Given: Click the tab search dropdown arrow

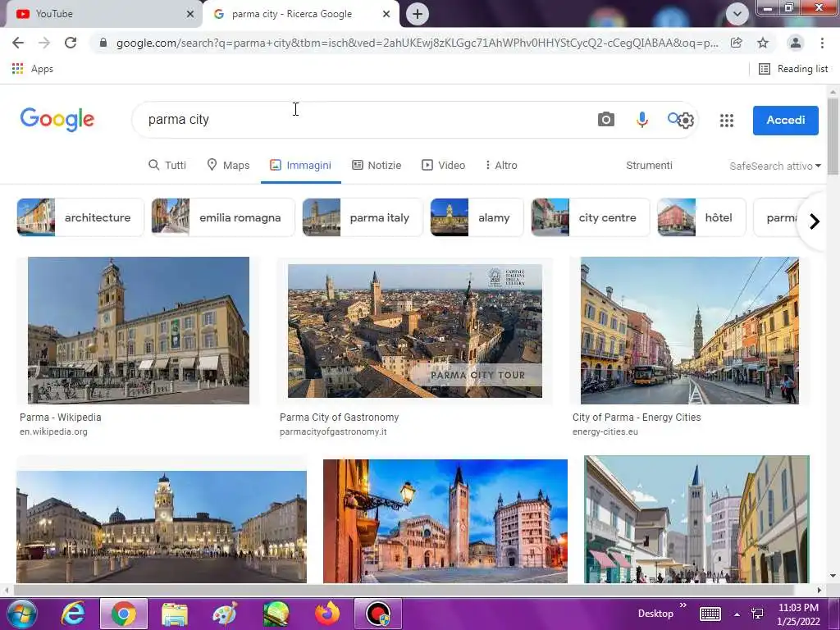Looking at the screenshot, I should (x=737, y=14).
